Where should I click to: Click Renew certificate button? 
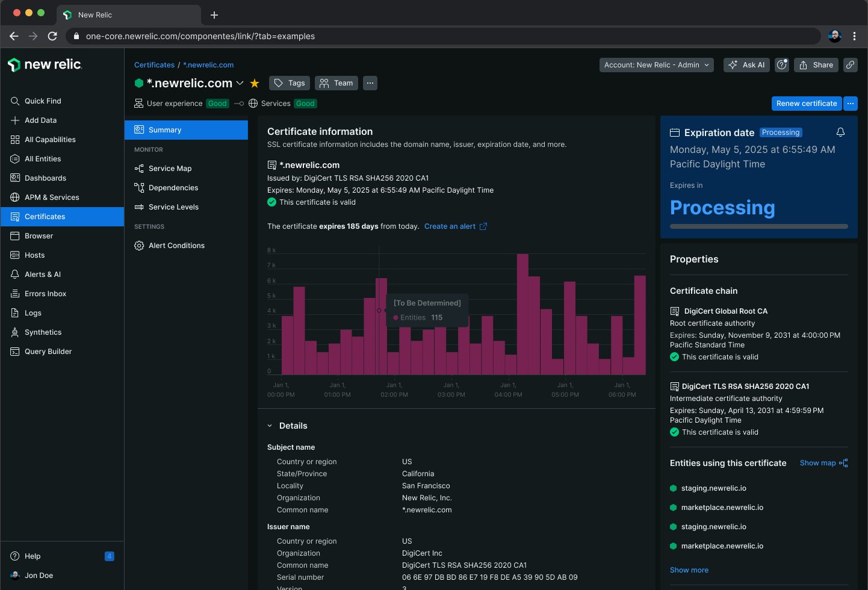click(807, 104)
